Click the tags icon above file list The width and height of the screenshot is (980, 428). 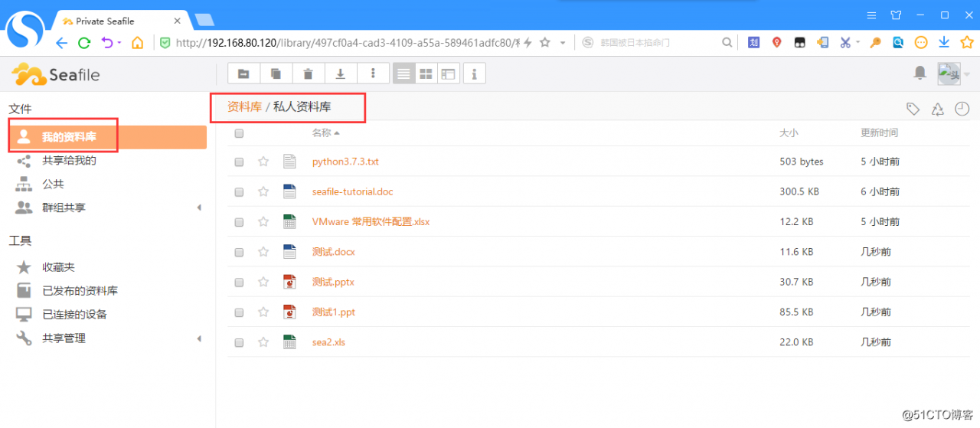click(x=913, y=109)
